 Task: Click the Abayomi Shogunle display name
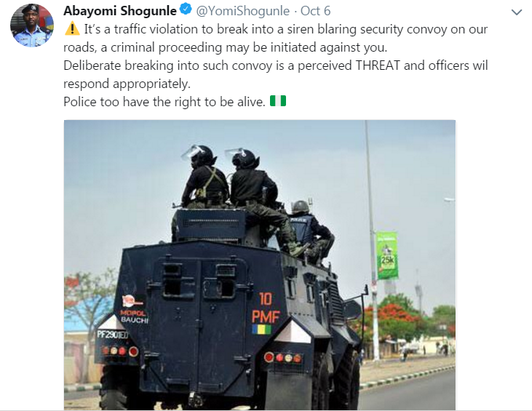pyautogui.click(x=120, y=11)
